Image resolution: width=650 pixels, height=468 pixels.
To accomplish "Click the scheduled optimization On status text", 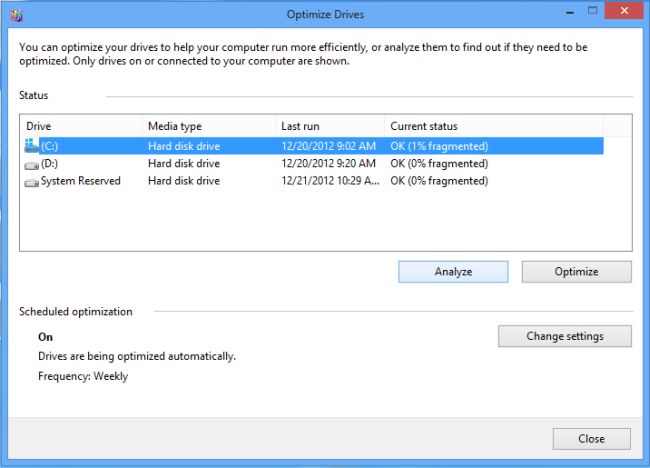I will click(x=45, y=337).
